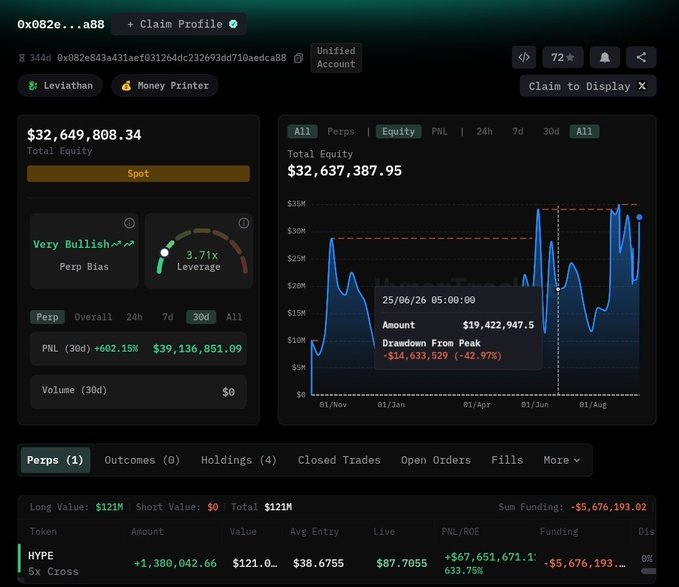Click the $32,649,808.34 total equity value
This screenshot has height=587, width=679.
click(84, 135)
